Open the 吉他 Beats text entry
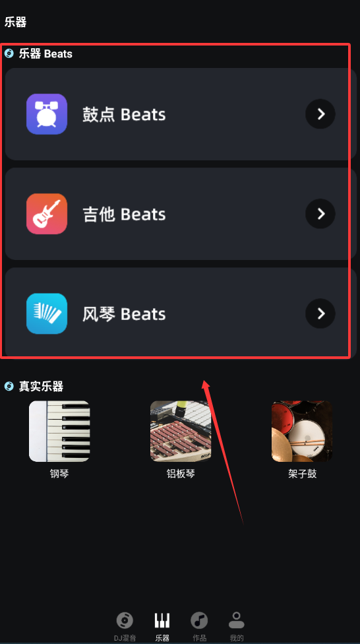 [125, 214]
